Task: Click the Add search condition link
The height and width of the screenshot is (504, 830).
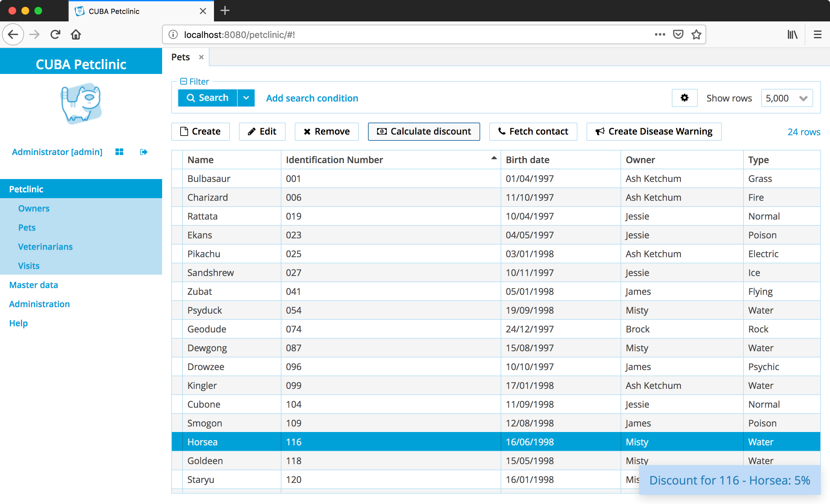Action: (x=312, y=98)
